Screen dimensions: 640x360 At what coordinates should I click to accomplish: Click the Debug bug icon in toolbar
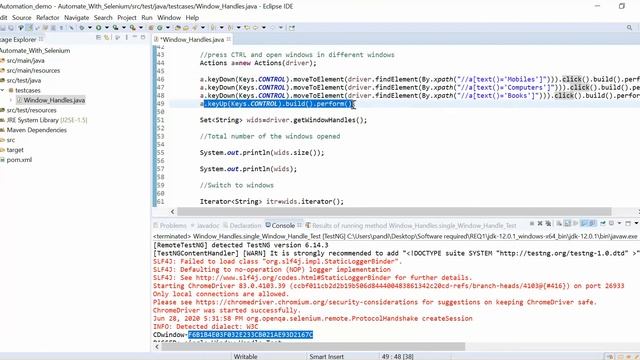[x=82, y=28]
